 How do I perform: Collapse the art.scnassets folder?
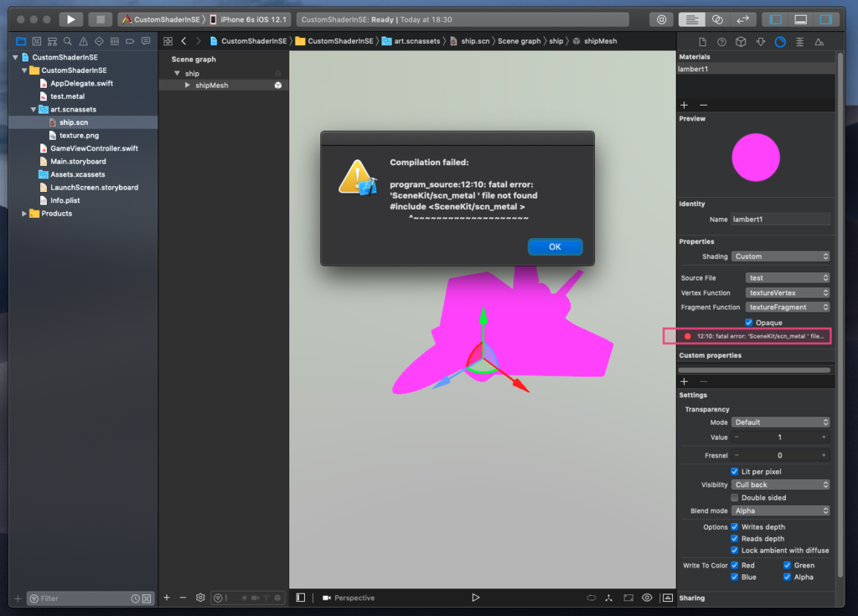(33, 110)
